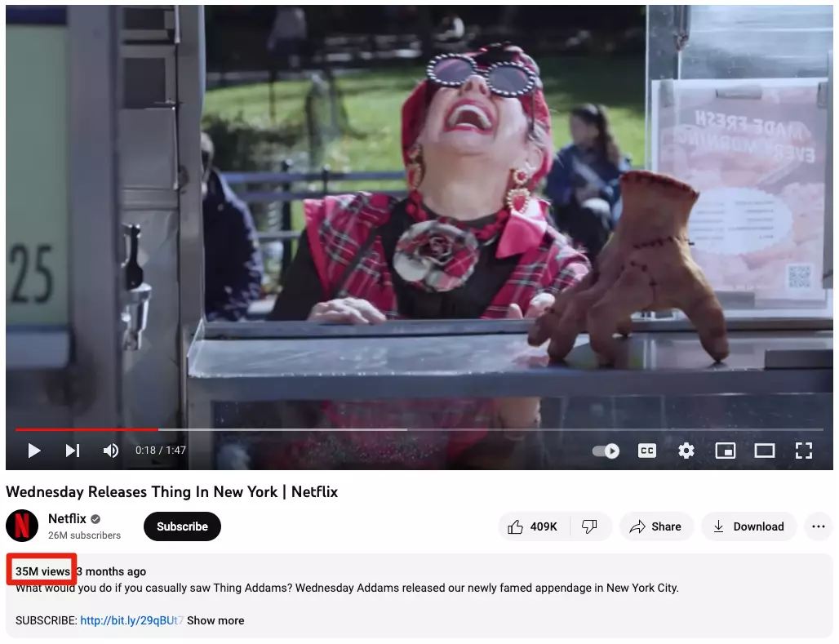
Task: Mute the video volume
Action: [111, 451]
